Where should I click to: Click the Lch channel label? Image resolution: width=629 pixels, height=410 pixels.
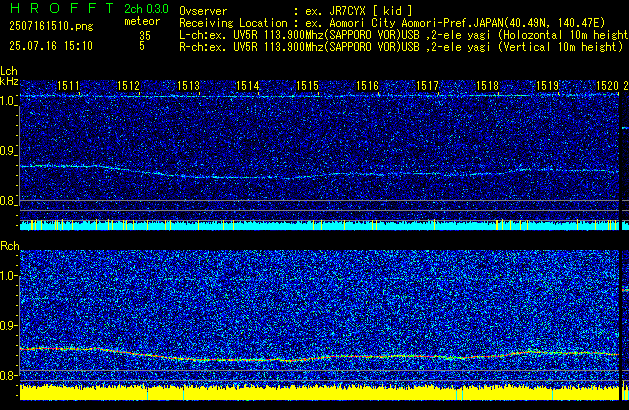click(x=9, y=71)
